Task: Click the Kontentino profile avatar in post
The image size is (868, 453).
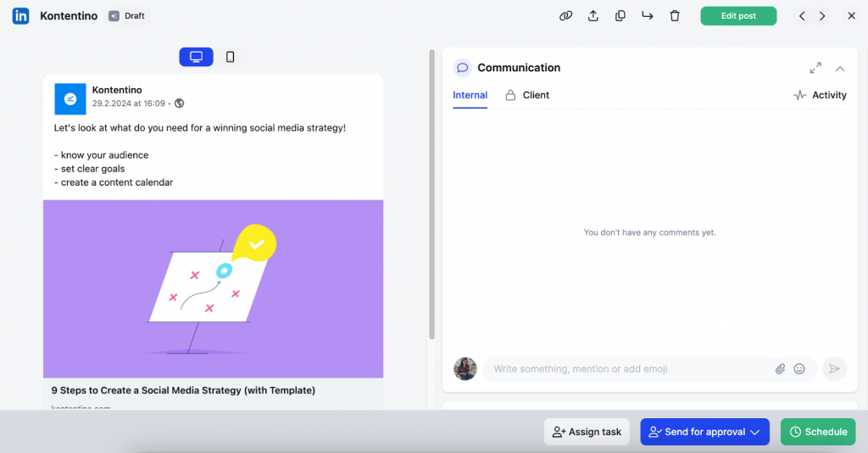Action: pos(70,98)
